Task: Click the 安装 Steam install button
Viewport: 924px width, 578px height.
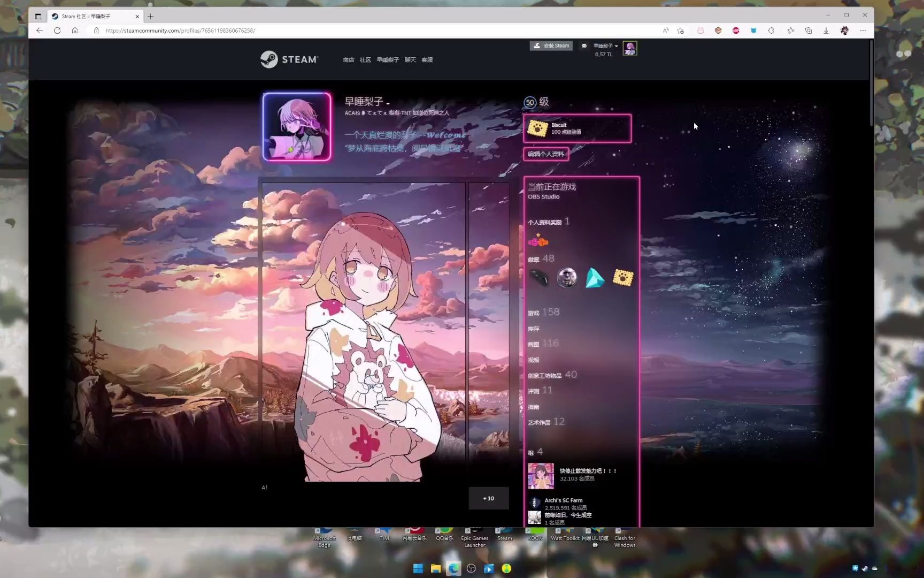Action: (551, 46)
